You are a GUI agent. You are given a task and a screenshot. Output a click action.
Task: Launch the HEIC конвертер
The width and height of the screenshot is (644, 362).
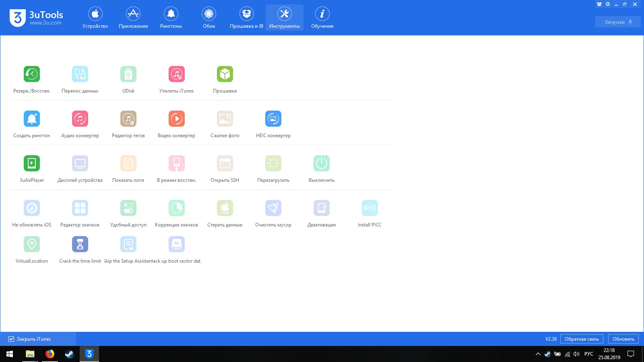coord(273,119)
